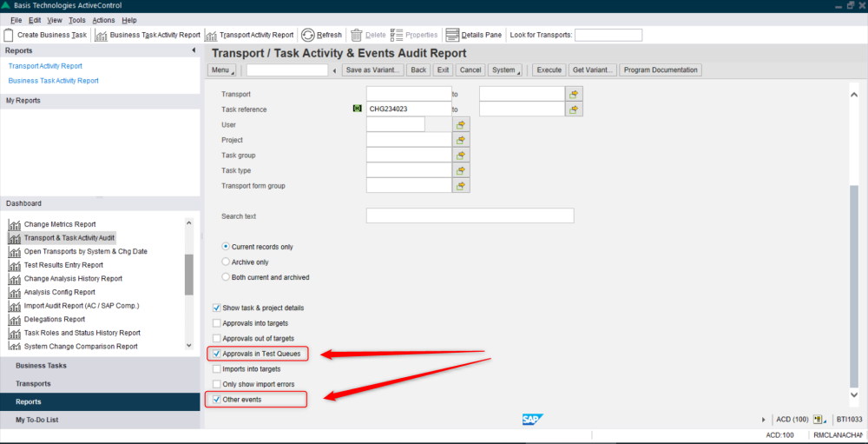
Task: Click the Delete trash icon
Action: (x=357, y=35)
